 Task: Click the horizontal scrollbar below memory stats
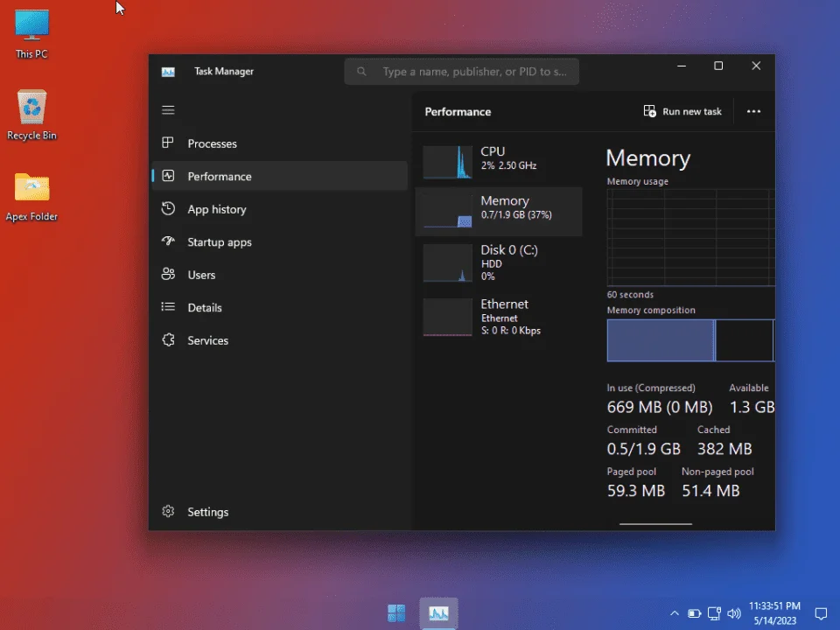[x=655, y=524]
